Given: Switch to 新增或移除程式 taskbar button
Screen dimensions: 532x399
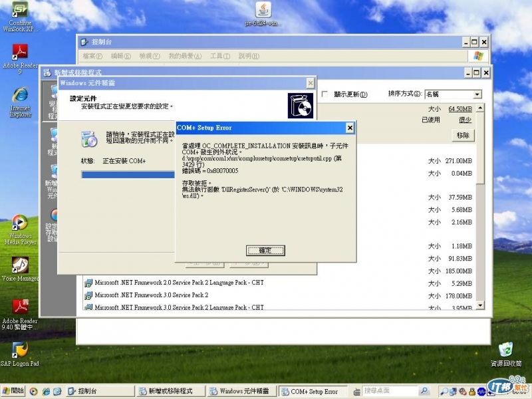Looking at the screenshot, I should point(171,391).
